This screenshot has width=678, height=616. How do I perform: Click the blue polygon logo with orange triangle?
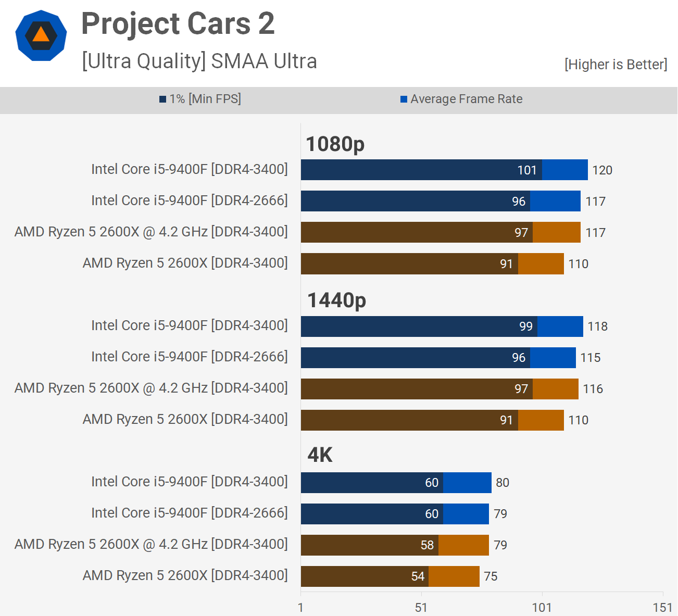click(41, 36)
